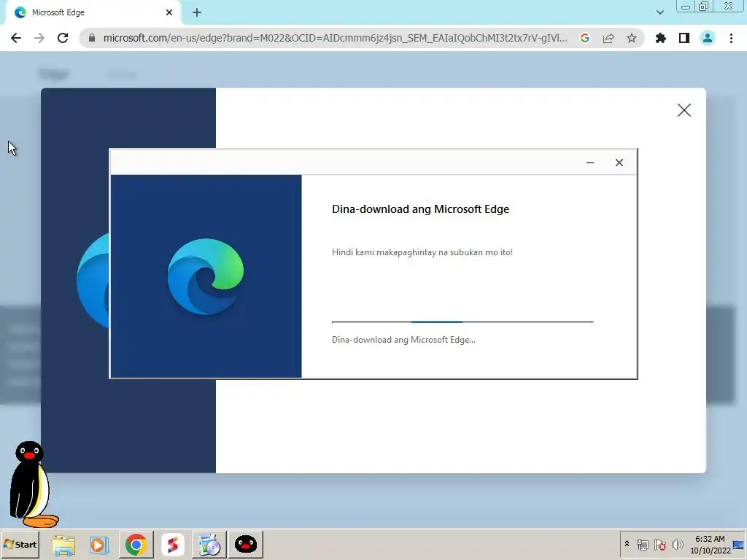Reload the current page
The height and width of the screenshot is (560, 747).
pyautogui.click(x=63, y=38)
